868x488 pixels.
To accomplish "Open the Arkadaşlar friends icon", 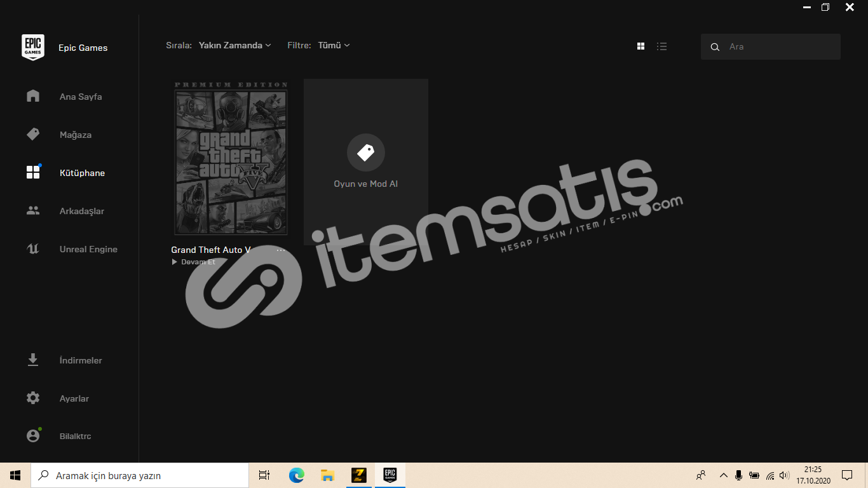I will [33, 210].
